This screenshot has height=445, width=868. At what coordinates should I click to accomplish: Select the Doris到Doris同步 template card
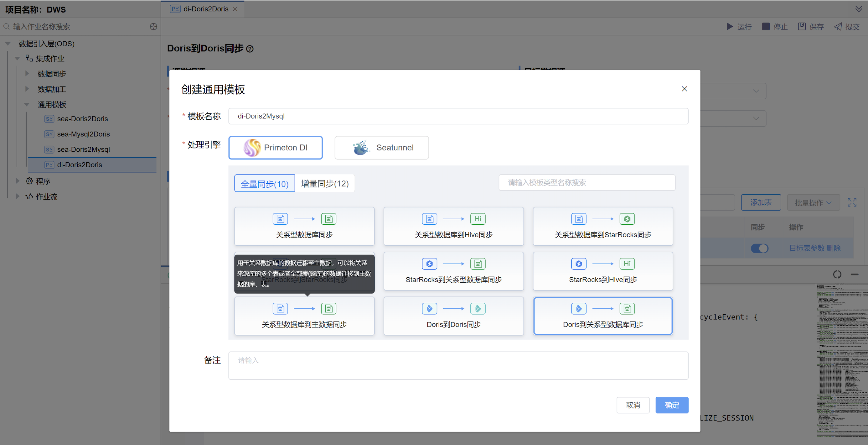tap(453, 316)
